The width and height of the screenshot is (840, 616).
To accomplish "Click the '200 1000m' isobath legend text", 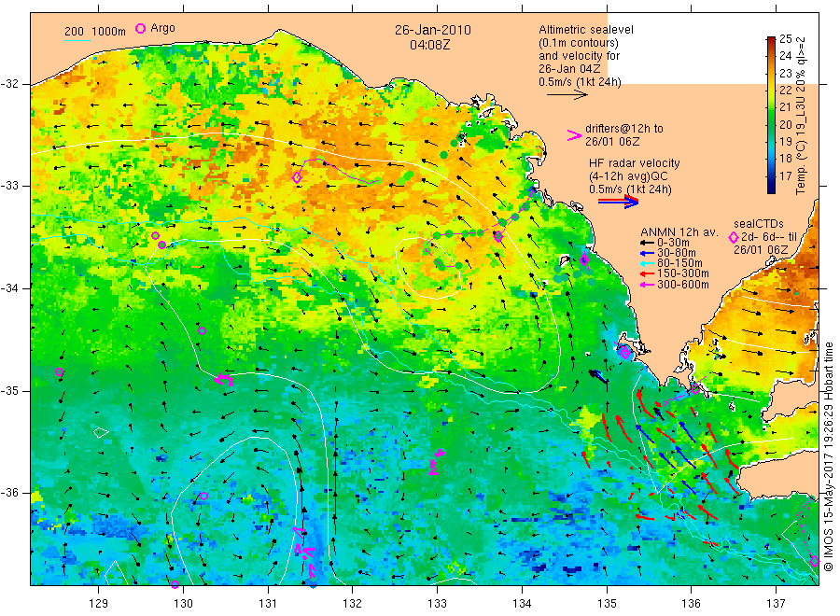I will (95, 32).
